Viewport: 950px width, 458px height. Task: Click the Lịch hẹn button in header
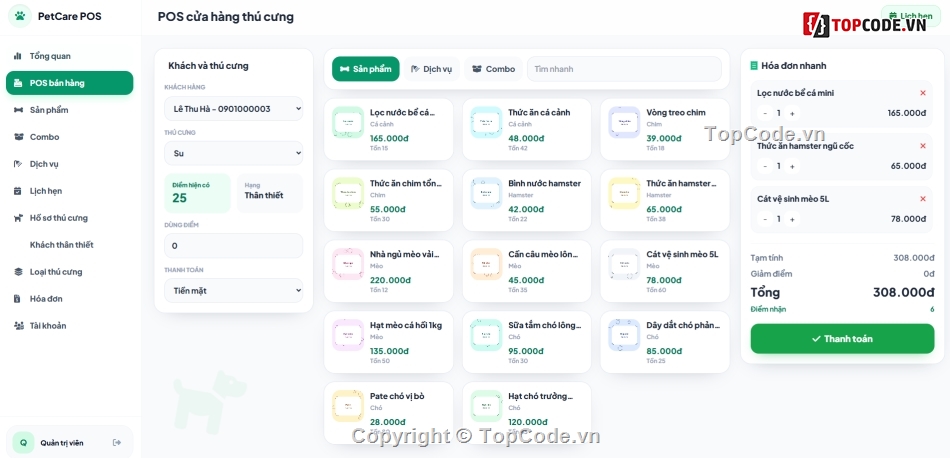pyautogui.click(x=911, y=16)
